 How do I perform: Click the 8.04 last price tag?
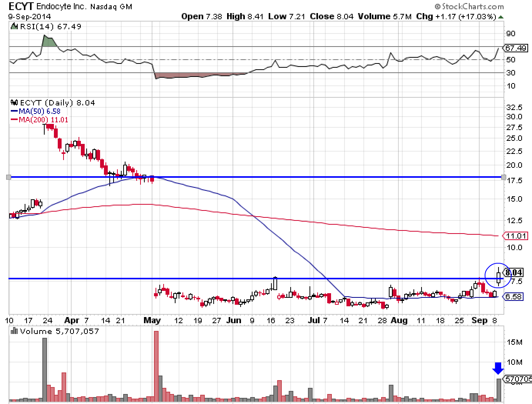click(x=513, y=273)
